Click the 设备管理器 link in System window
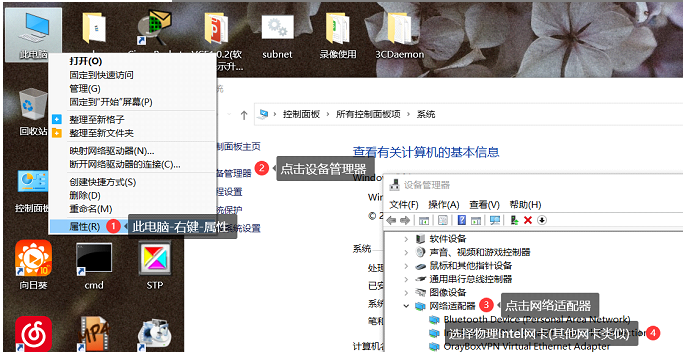 pyautogui.click(x=234, y=173)
